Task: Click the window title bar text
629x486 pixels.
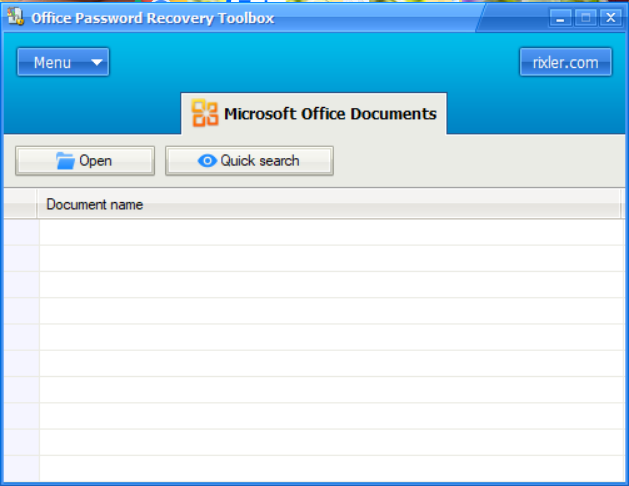Action: pyautogui.click(x=152, y=18)
